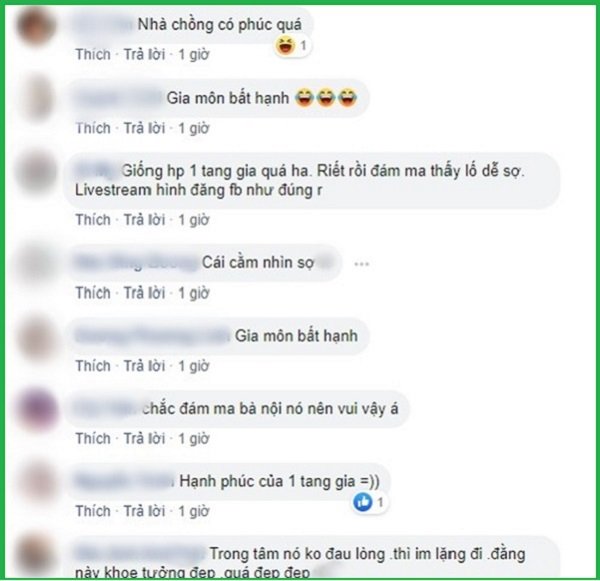Reply to the 'Nhà chồng có phúc quá' comment
Screen dimensions: 600x581
pyautogui.click(x=144, y=54)
